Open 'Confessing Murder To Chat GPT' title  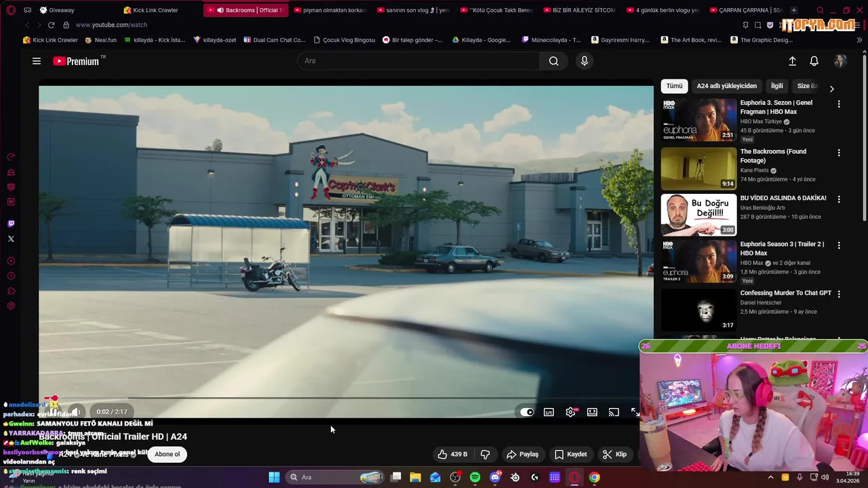coord(785,293)
